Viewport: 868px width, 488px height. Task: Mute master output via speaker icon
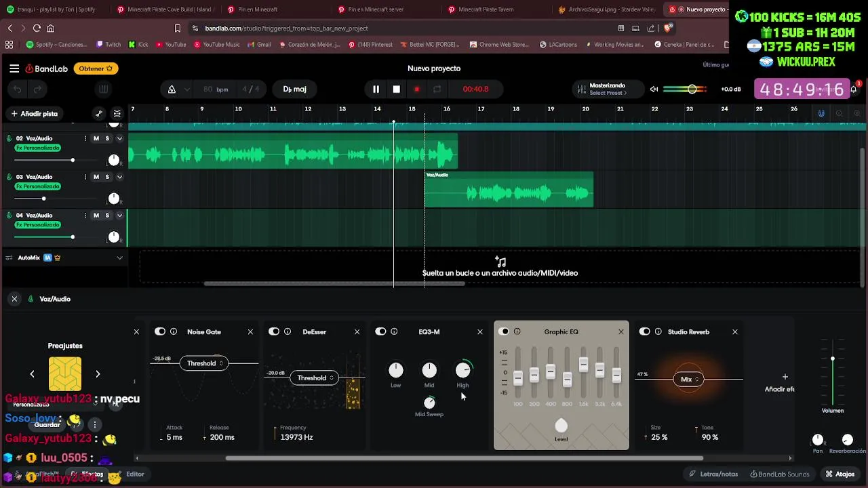(x=654, y=89)
